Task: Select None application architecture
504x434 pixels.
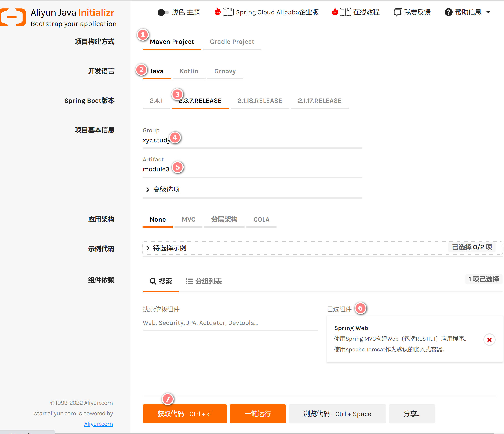Action: point(158,220)
